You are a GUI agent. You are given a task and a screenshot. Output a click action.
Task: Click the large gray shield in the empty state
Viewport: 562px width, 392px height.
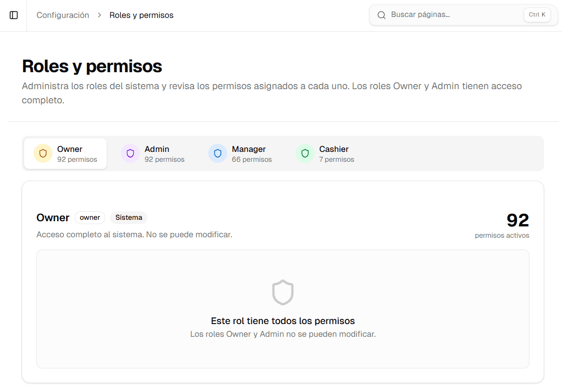282,292
